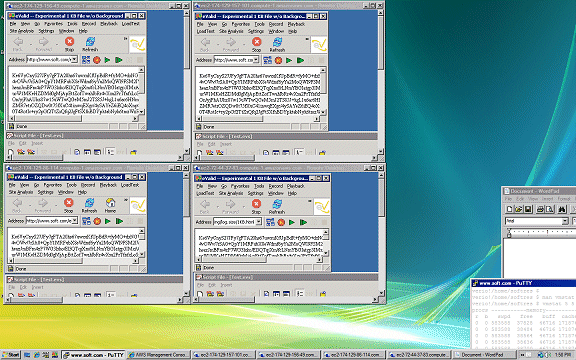Open the font dropdown in WordPad

565,221
